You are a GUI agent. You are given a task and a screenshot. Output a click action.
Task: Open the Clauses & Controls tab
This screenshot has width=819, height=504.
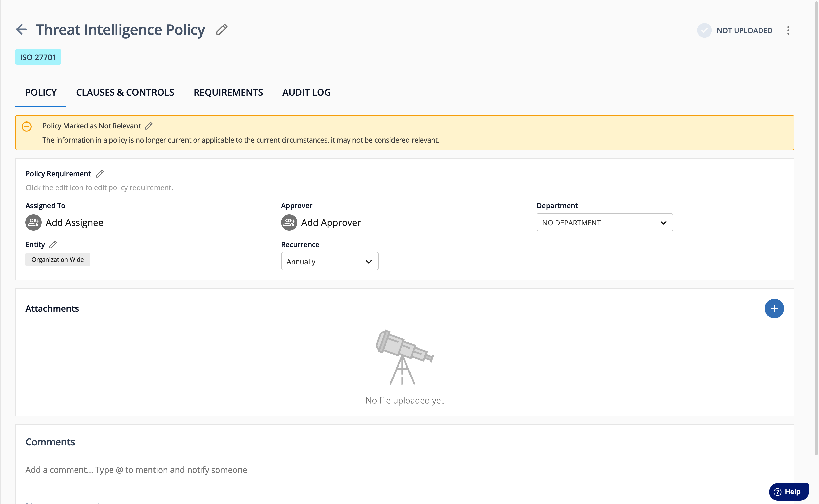pos(125,92)
